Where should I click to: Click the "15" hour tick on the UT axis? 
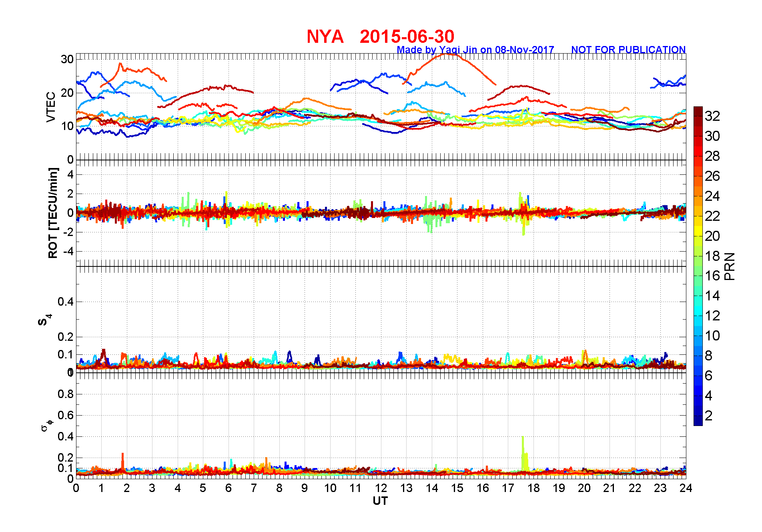[457, 488]
